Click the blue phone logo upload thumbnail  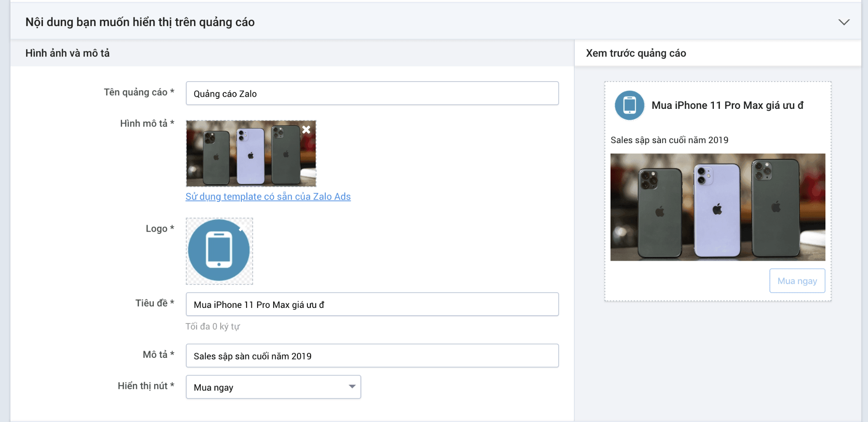[219, 251]
